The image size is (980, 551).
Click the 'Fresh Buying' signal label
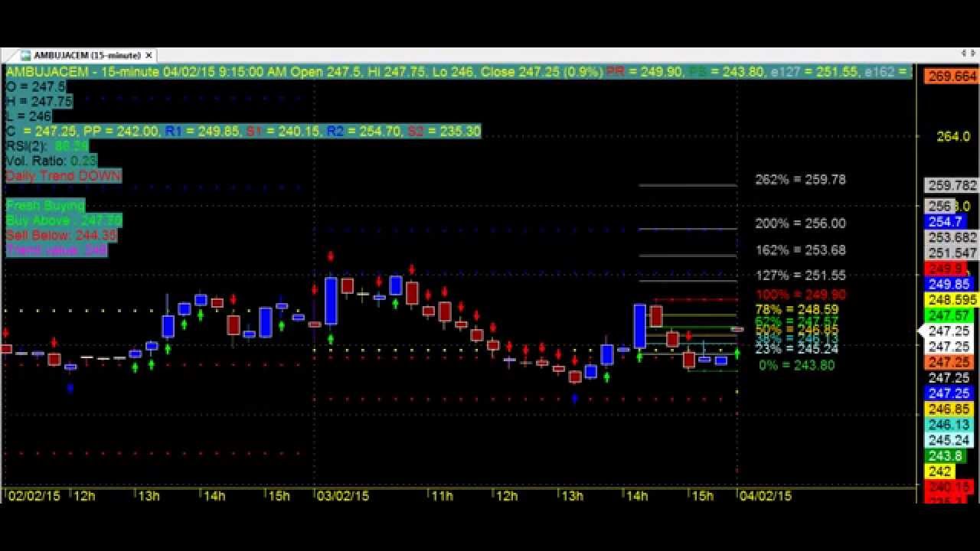pyautogui.click(x=45, y=205)
